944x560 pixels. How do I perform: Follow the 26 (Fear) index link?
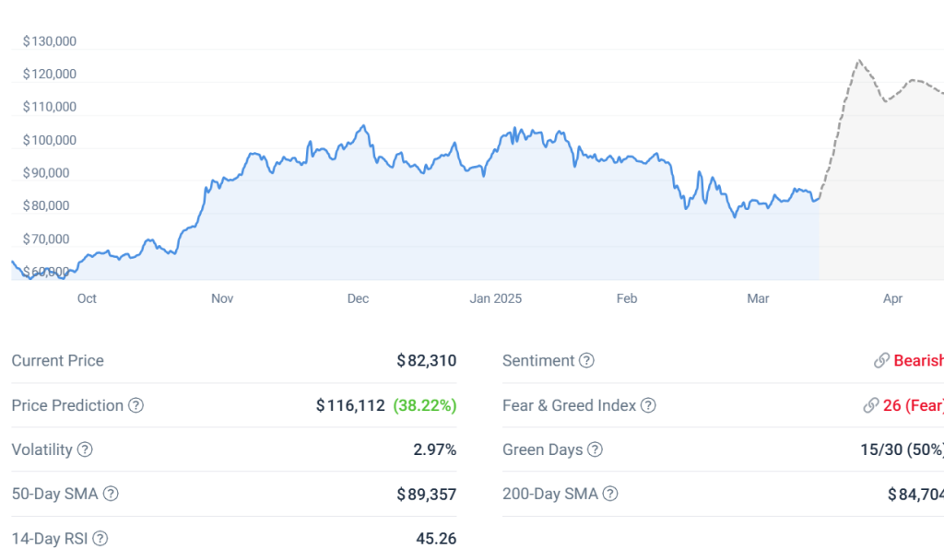[x=913, y=405]
